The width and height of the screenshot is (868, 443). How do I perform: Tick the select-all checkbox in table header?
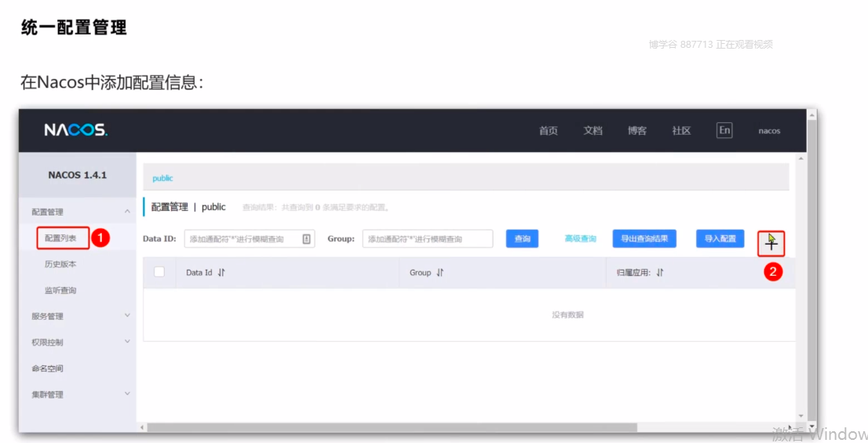pyautogui.click(x=159, y=271)
